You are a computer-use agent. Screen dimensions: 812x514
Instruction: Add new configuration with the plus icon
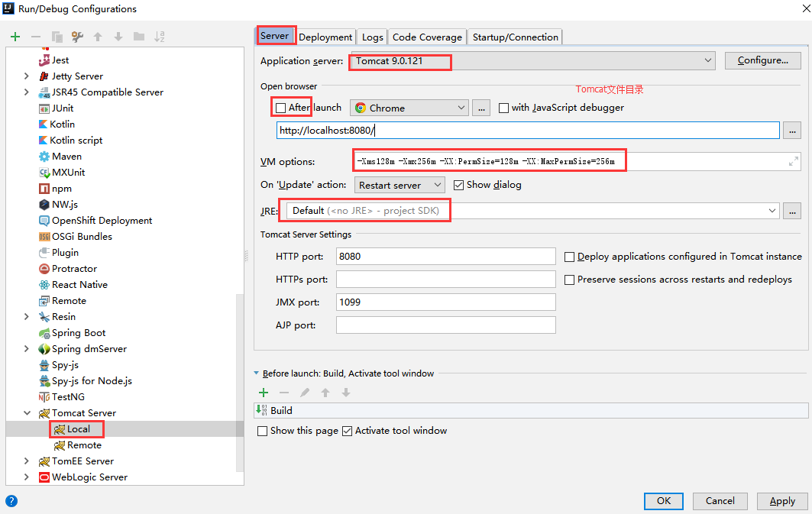coord(15,37)
